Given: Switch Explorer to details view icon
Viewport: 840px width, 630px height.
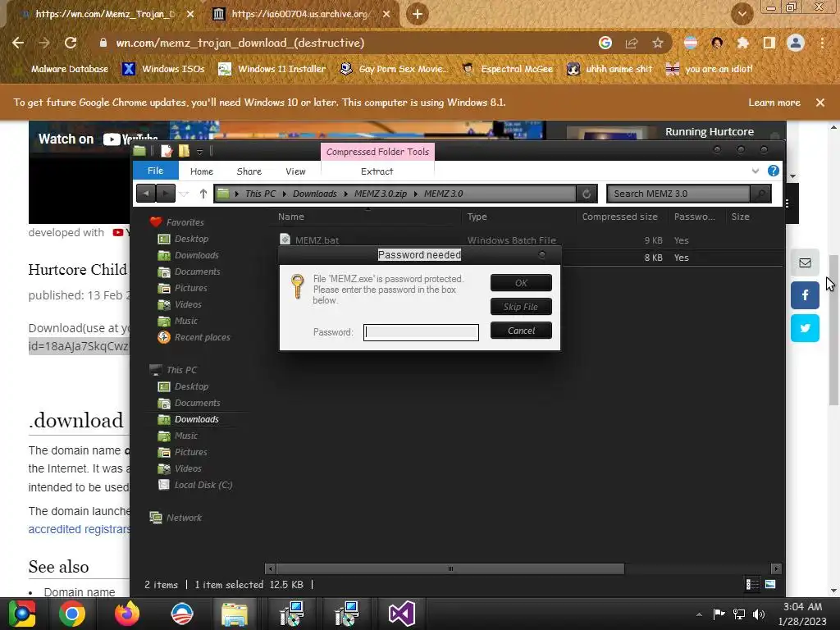Looking at the screenshot, I should (x=752, y=584).
